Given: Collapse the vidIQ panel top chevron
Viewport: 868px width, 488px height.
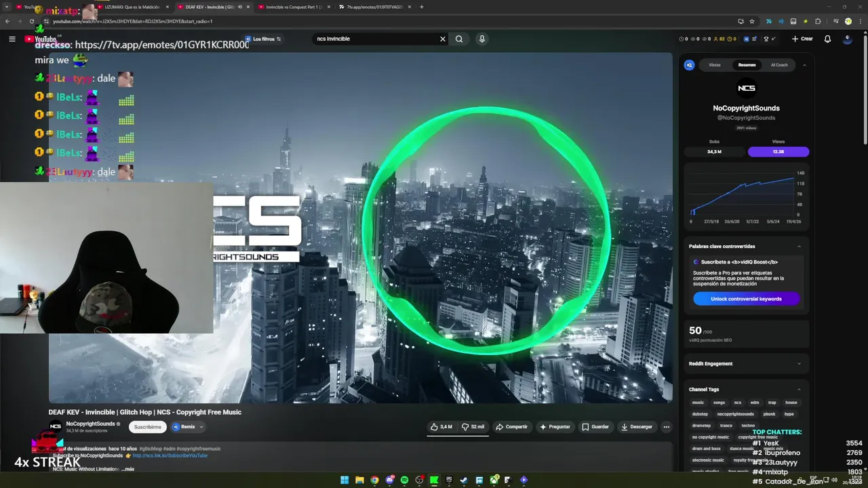Looking at the screenshot, I should pyautogui.click(x=804, y=65).
